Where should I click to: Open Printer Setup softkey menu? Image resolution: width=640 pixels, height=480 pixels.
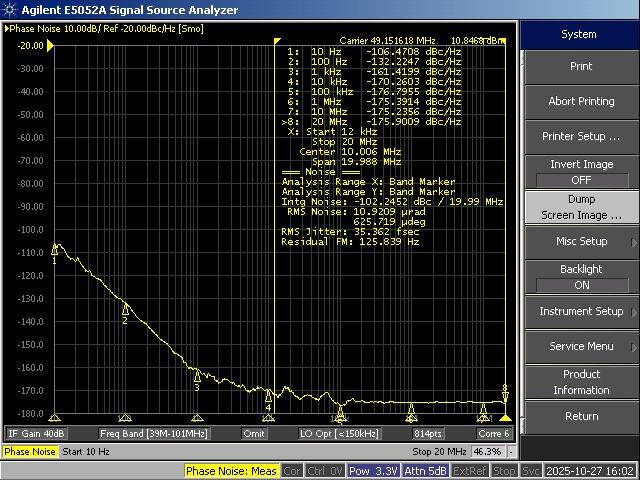click(581, 136)
